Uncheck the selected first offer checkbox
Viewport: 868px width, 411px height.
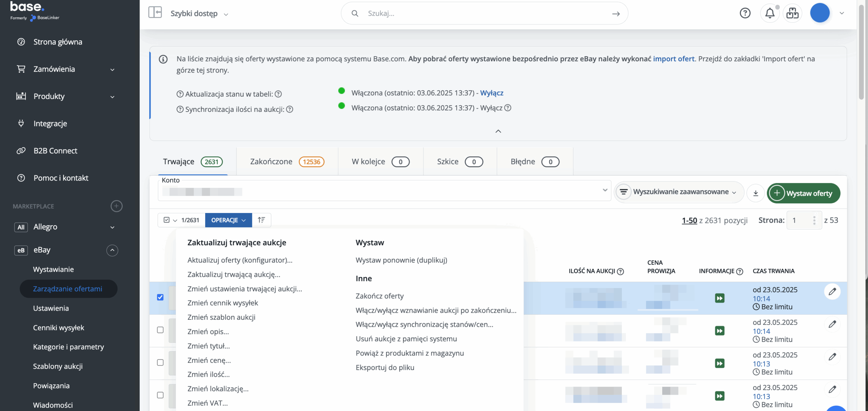pos(160,297)
